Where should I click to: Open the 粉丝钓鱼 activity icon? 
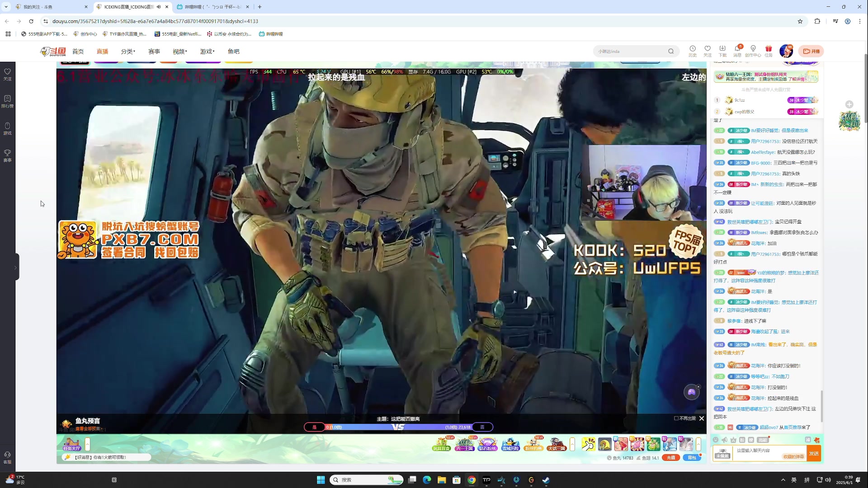click(533, 444)
